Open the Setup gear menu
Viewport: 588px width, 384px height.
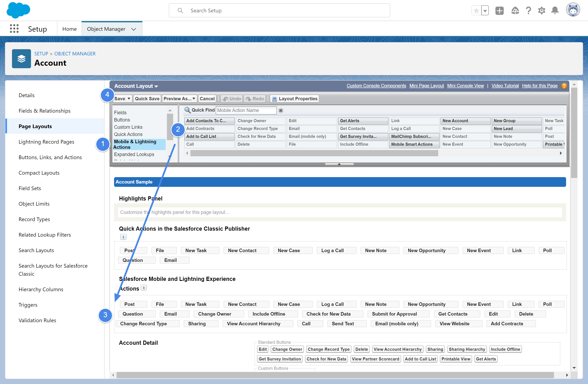coord(541,11)
